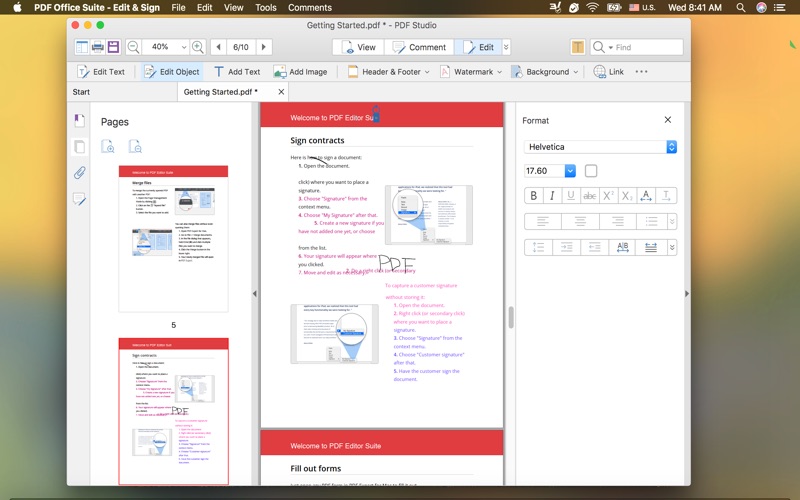Click the orange T format icon

pos(578,47)
